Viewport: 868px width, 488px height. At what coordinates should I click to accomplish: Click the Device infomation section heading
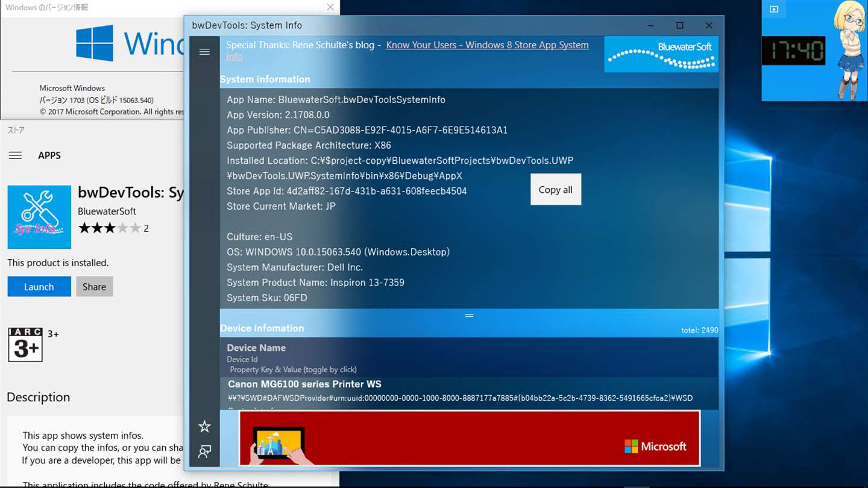tap(262, 328)
